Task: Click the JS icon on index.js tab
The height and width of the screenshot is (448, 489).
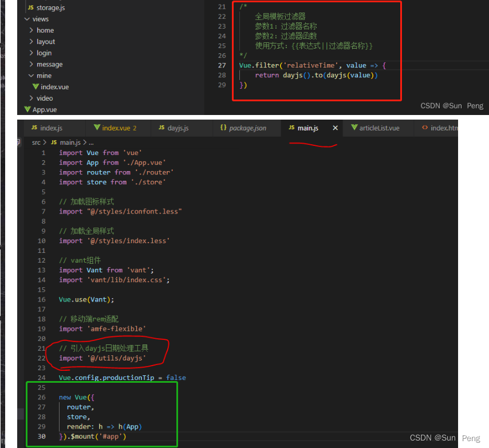Action: tap(34, 128)
